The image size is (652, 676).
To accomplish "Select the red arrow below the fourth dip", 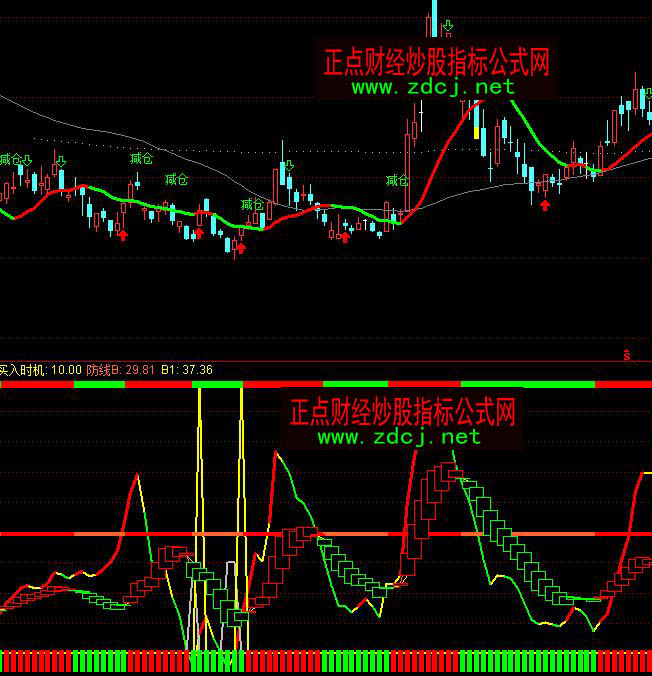I will point(345,237).
